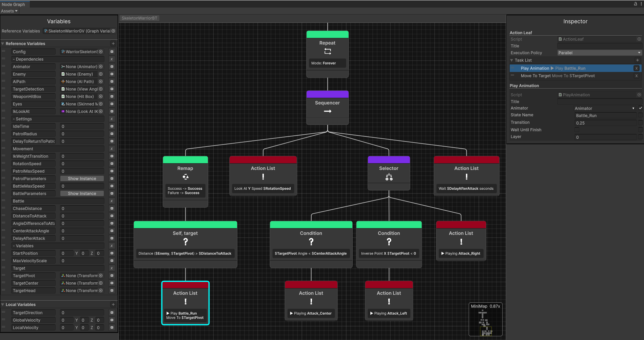Remove the Dependencies separator with its X

[112, 59]
